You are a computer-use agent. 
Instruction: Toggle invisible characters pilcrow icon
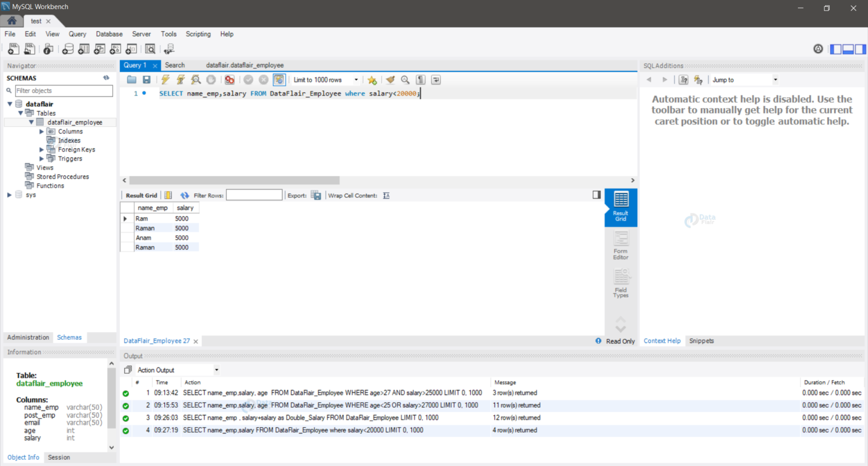coord(420,80)
